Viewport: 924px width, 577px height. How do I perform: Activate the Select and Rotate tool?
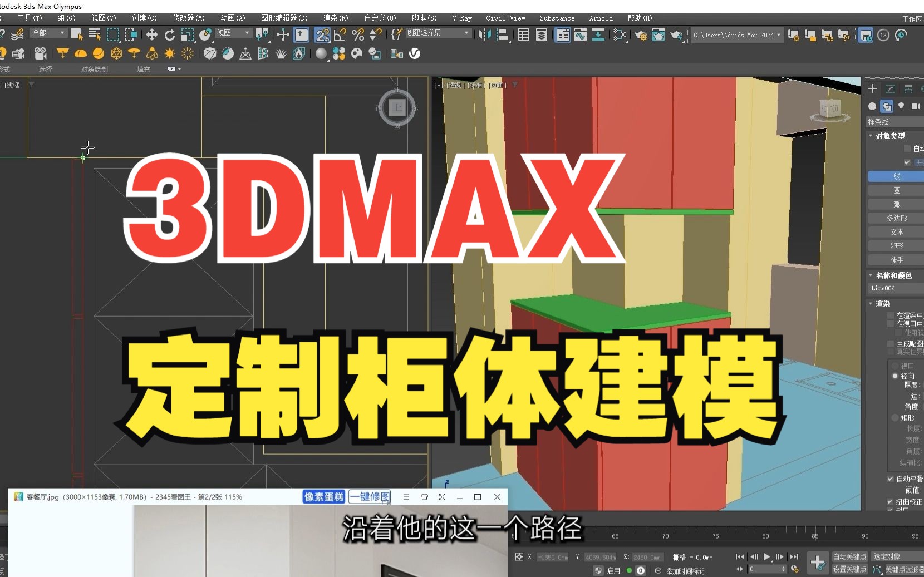click(169, 34)
